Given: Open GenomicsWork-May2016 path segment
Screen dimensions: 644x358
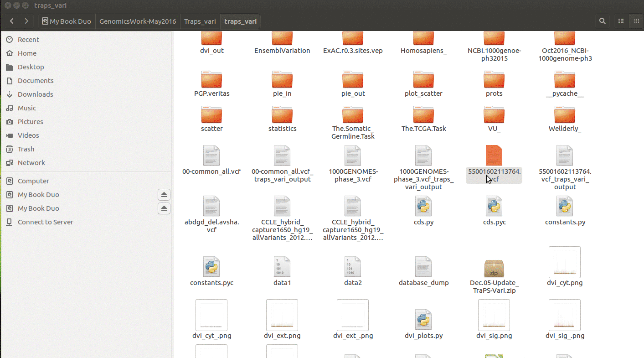Looking at the screenshot, I should [x=138, y=21].
